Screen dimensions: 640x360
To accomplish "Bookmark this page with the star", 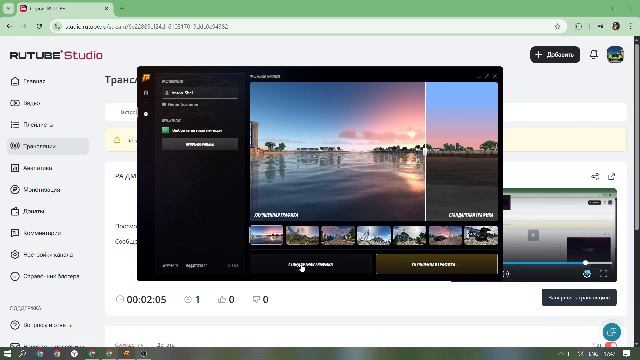I will coord(557,26).
